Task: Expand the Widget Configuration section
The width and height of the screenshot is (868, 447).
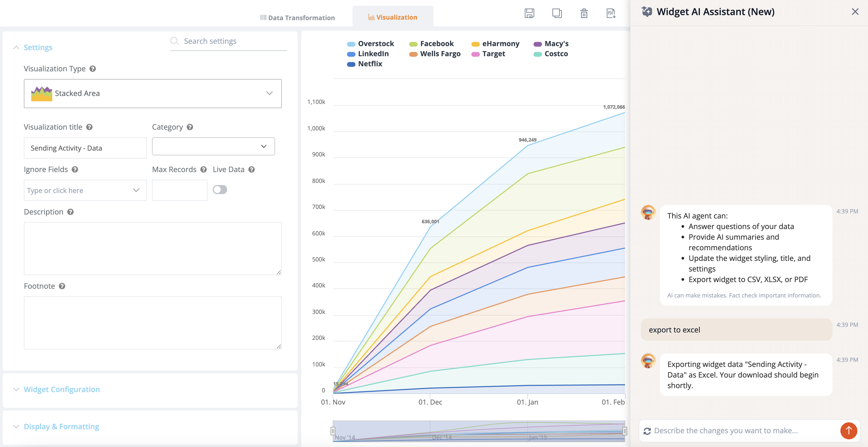Action: click(62, 389)
